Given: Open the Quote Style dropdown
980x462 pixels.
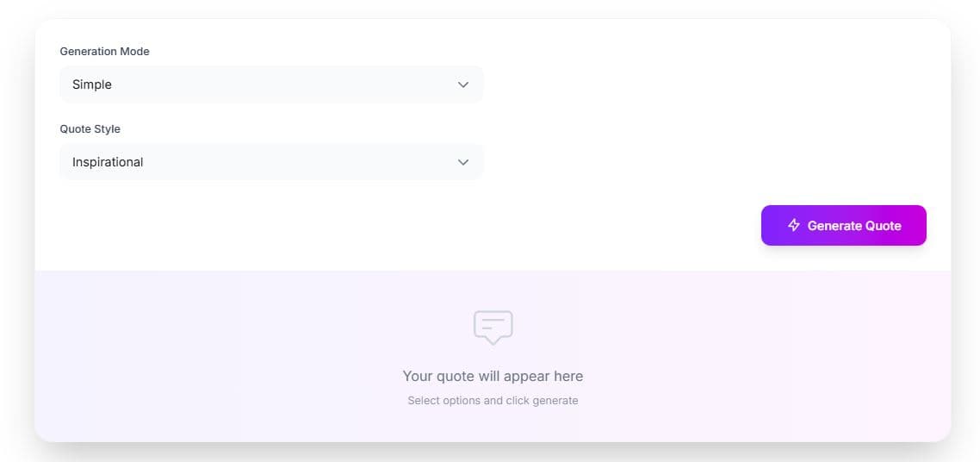Looking at the screenshot, I should [x=270, y=162].
